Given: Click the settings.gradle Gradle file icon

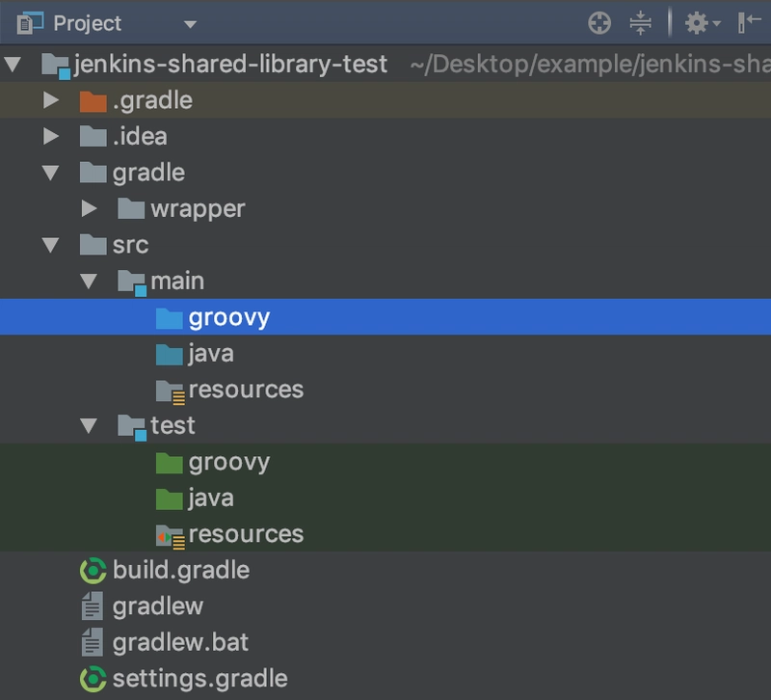Looking at the screenshot, I should coord(93,679).
